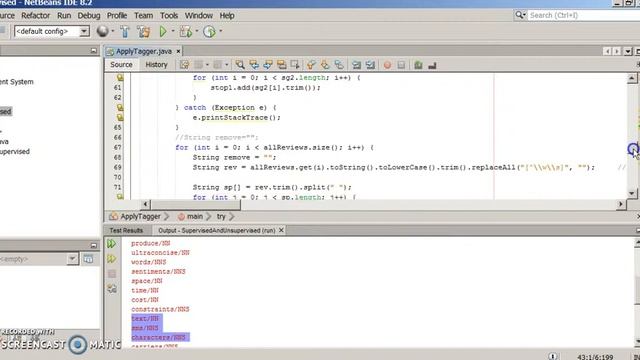Click the Debug Project icon
This screenshot has width=640, height=360.
[x=186, y=31]
